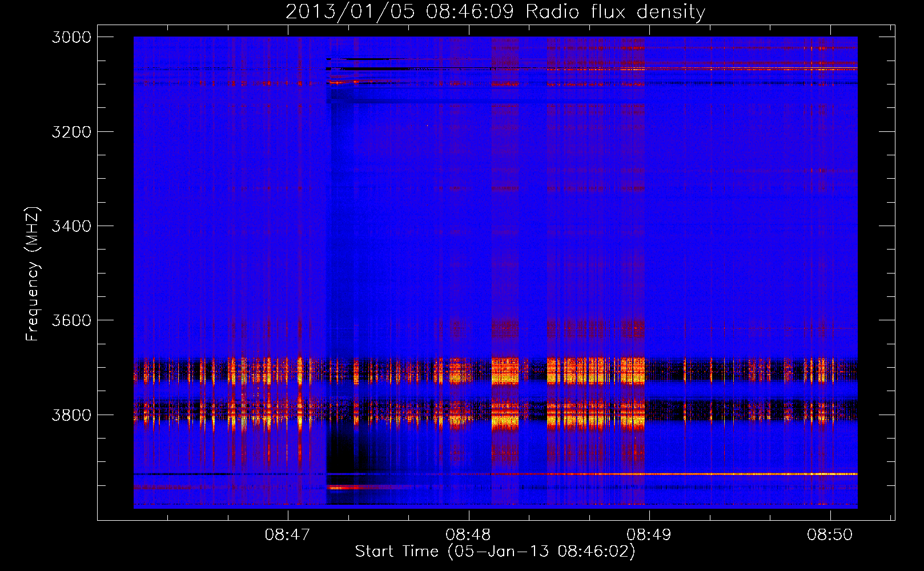Viewport: 924px width, 571px height.
Task: Click the 3200 frequency axis label
Action: 71,132
